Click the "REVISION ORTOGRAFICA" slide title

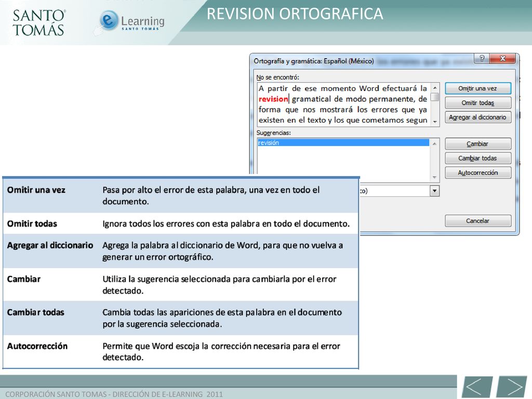(x=295, y=14)
